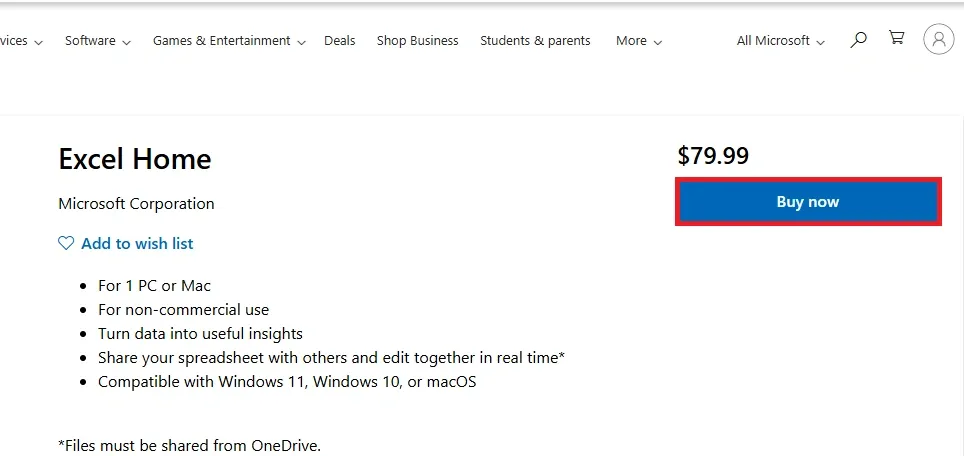Screen dimensions: 964x456
Task: Expand the All Microsoft menu
Action: pos(780,41)
